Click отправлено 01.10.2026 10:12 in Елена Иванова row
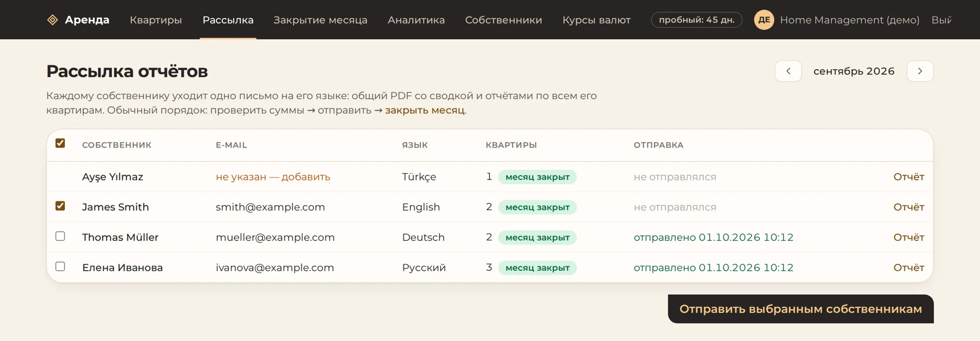The image size is (980, 341). pyautogui.click(x=713, y=267)
